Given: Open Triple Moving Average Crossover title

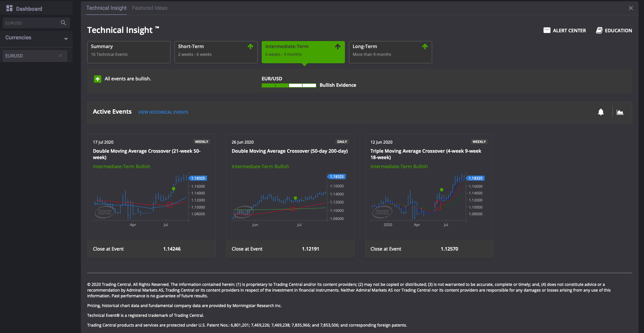Looking at the screenshot, I should (426, 154).
